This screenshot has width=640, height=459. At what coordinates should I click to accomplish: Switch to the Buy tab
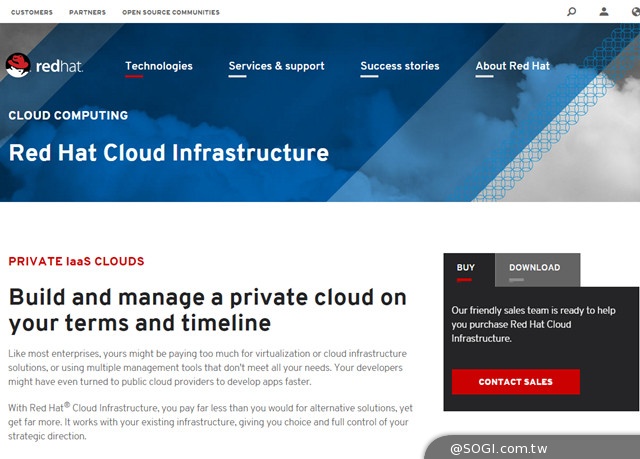466,268
